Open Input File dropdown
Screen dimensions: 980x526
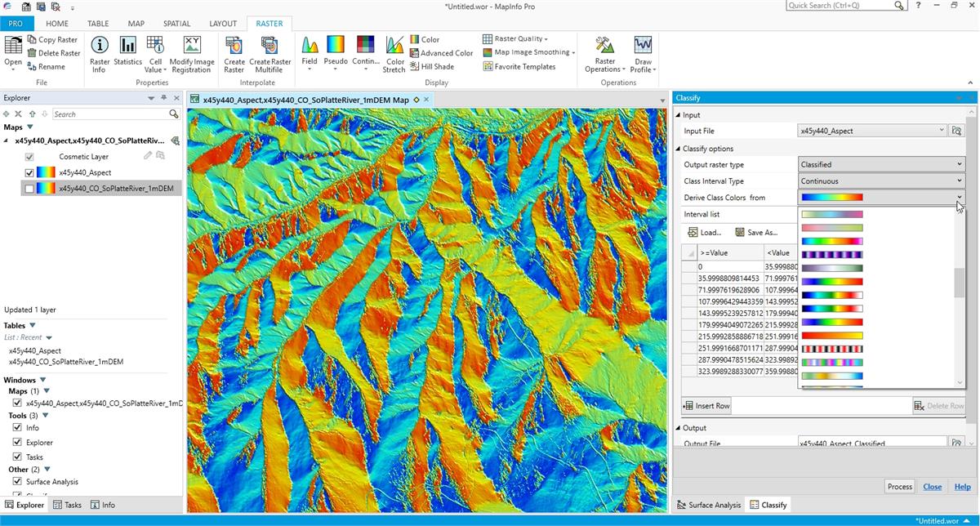[942, 131]
